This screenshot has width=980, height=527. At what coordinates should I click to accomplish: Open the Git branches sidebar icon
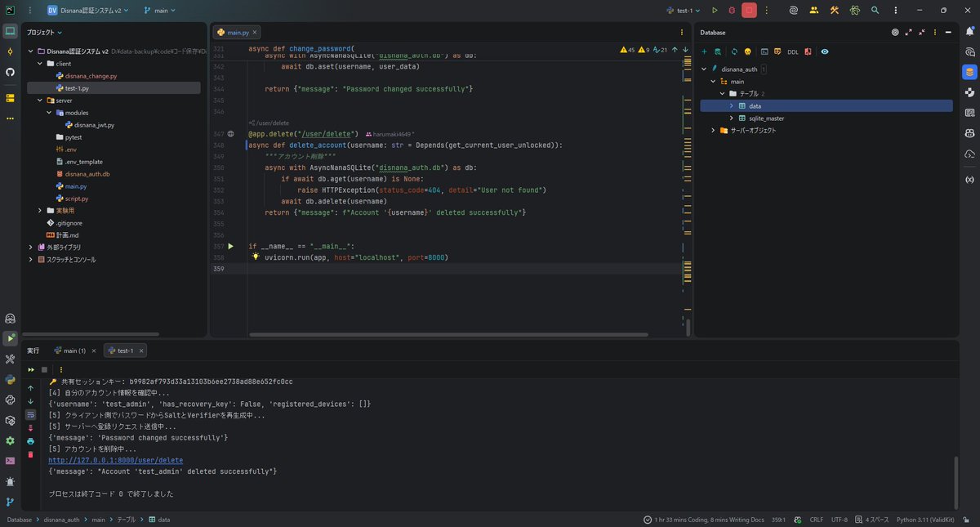[10, 502]
